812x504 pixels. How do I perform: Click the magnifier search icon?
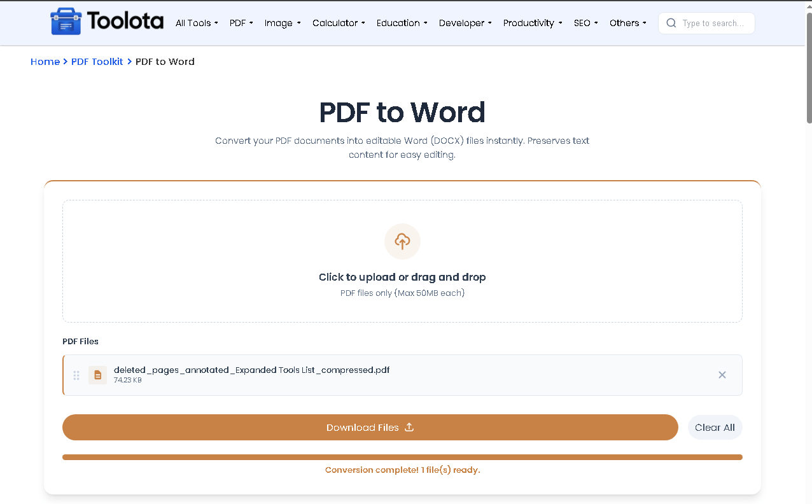(671, 23)
